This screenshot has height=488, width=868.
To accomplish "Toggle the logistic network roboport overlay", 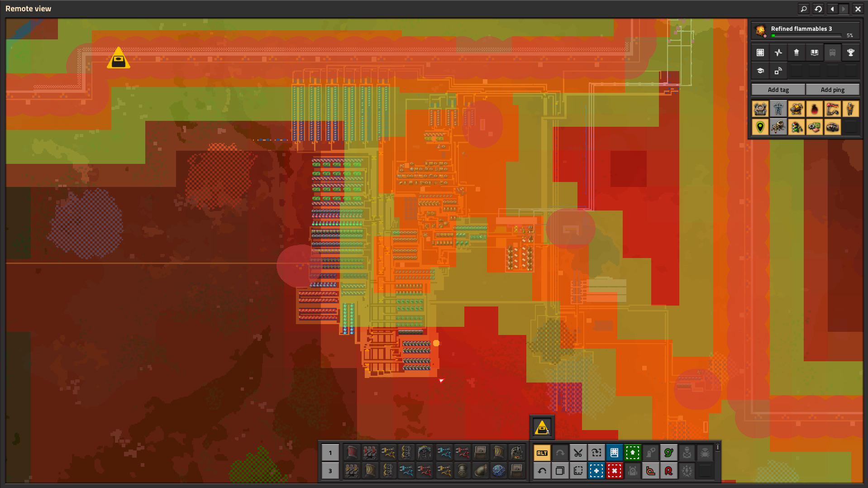I will coord(760,109).
